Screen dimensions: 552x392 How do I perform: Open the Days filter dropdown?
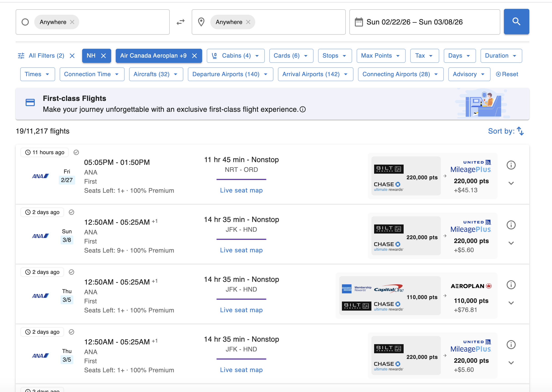[x=459, y=56]
